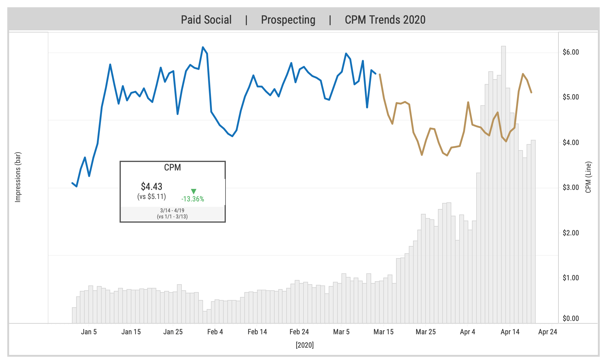Click the $5.00 axis tick label
The width and height of the screenshot is (607, 364).
(571, 97)
